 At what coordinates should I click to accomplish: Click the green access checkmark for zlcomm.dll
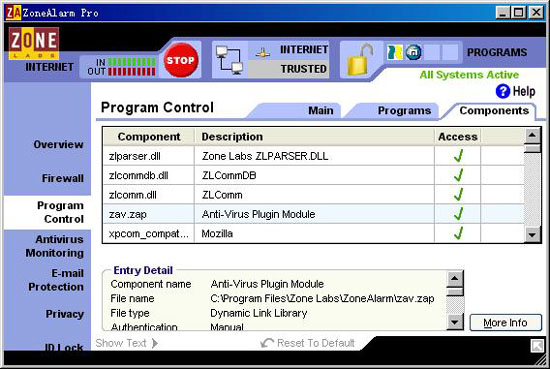(x=458, y=195)
